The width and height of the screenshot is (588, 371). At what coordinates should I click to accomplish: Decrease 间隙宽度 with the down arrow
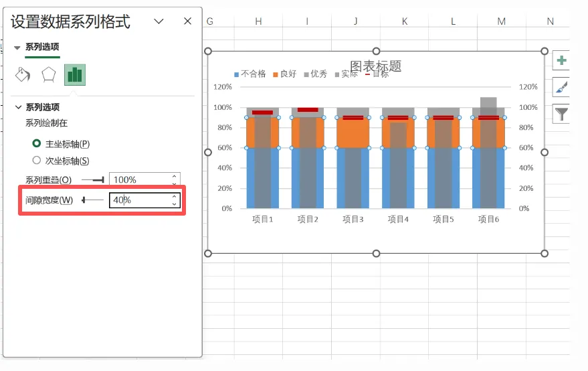(x=175, y=204)
